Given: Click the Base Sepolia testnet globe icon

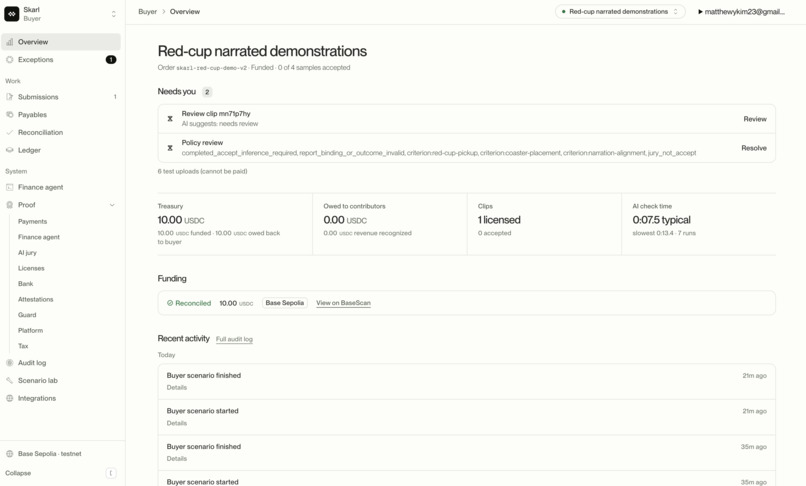Looking at the screenshot, I should pos(9,454).
